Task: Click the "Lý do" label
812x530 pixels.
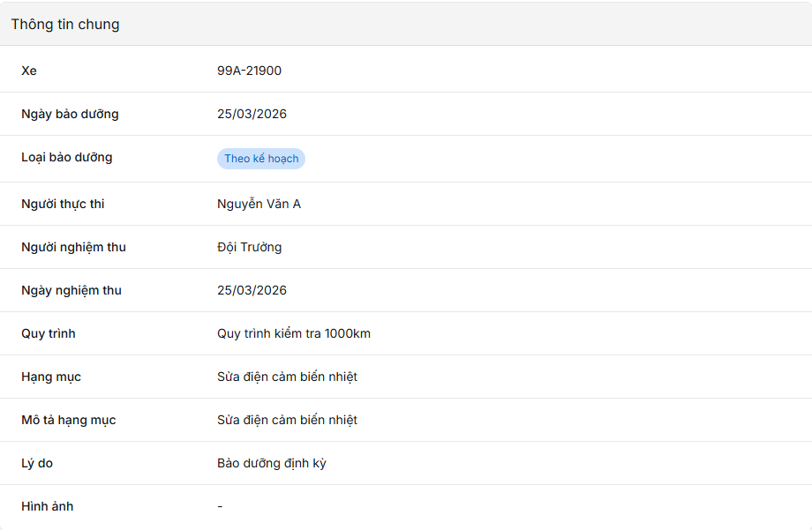Action: (x=37, y=463)
